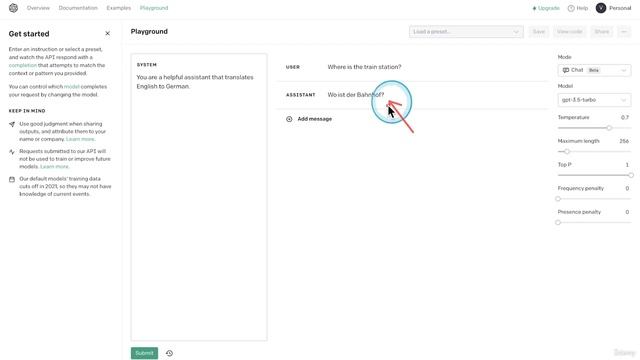Click the user message 'Where is the train station?'
Image resolution: width=640 pixels, height=360 pixels.
coord(364,67)
